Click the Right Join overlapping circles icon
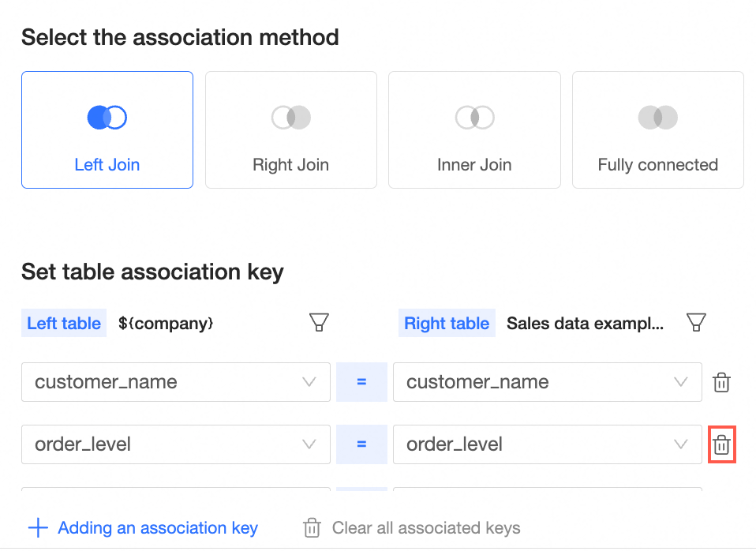Image resolution: width=756 pixels, height=551 pixels. 290,118
